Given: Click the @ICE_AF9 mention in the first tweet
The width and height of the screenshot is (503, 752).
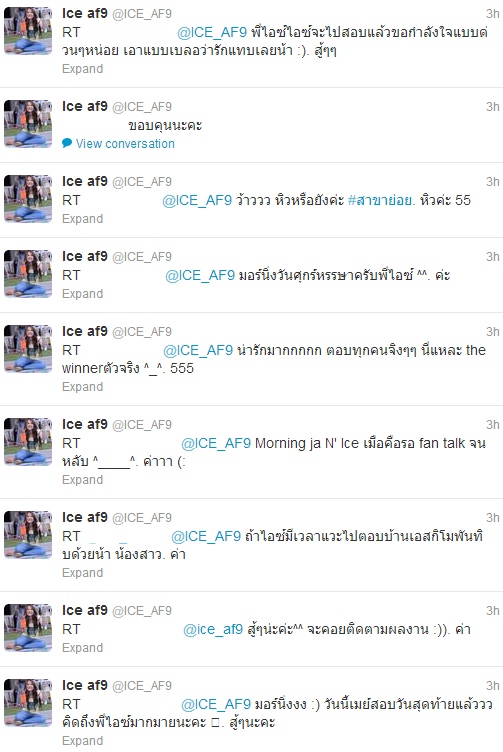Looking at the screenshot, I should [212, 33].
